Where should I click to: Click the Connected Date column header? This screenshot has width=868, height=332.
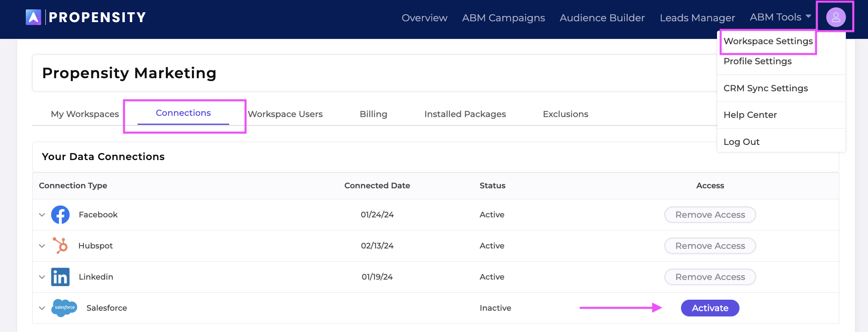[x=377, y=185]
